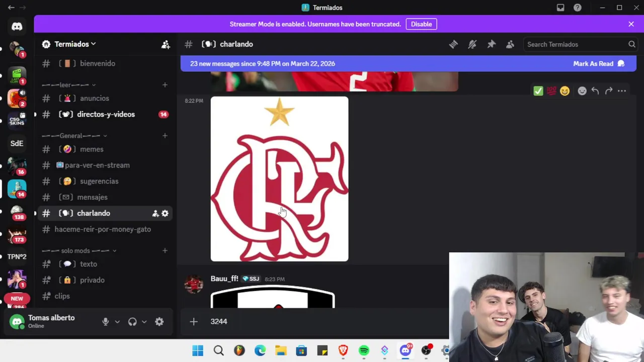Open the TPNº2 server

pos(17,257)
